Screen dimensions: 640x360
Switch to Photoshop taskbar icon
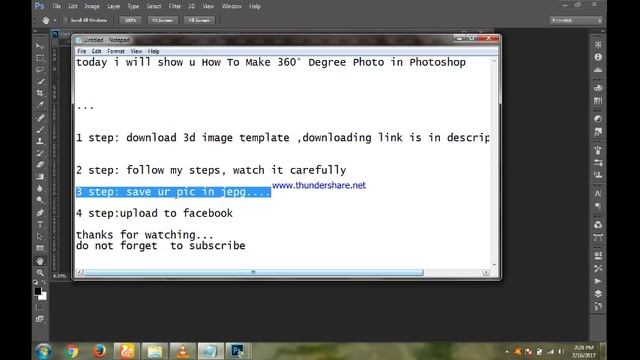point(238,351)
